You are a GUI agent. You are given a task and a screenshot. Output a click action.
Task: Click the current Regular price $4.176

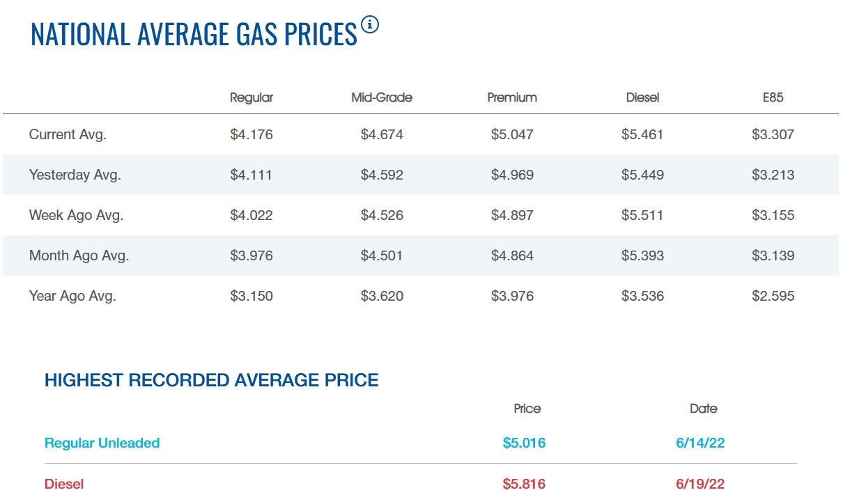click(252, 135)
